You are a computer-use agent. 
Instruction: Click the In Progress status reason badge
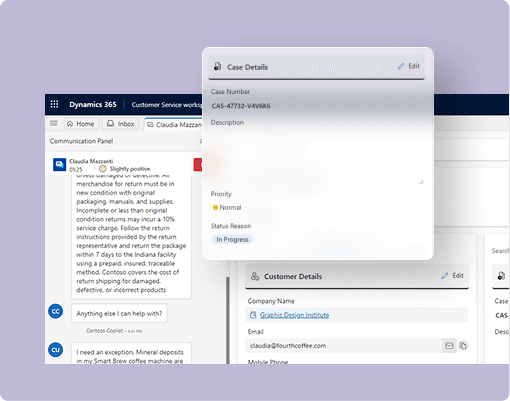click(x=232, y=239)
